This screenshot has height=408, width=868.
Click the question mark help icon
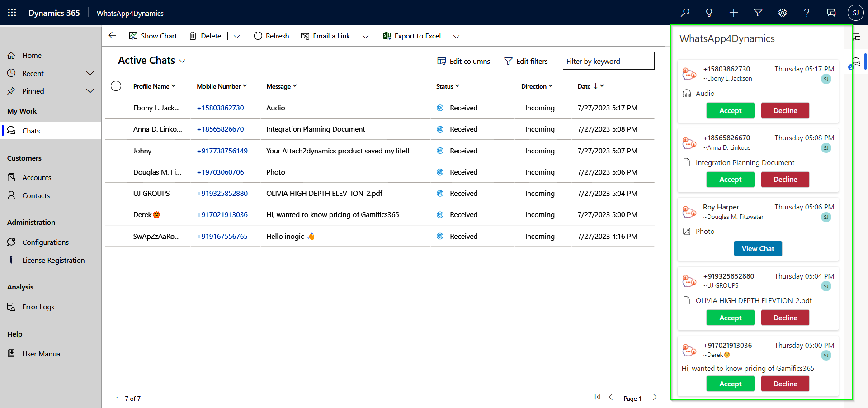pos(807,13)
